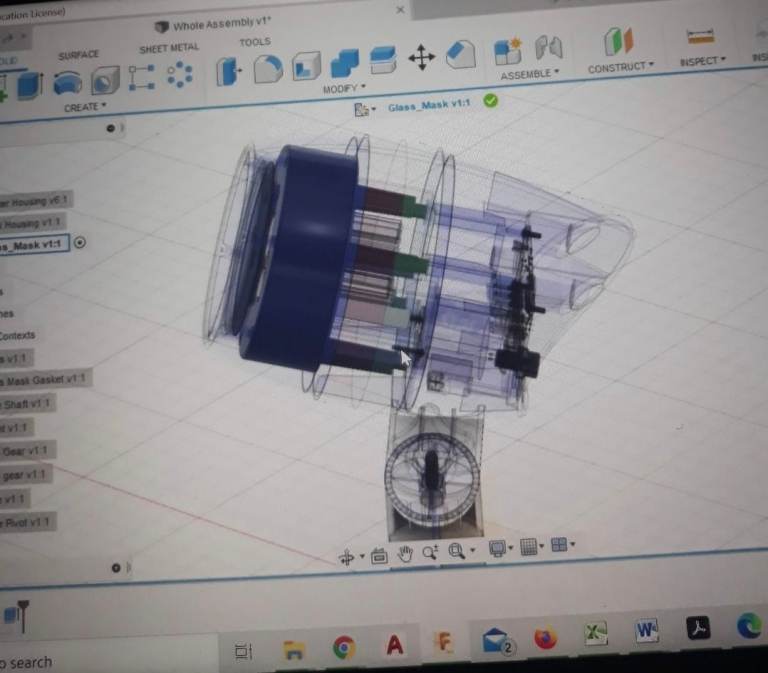Click the Fillet tool icon
768x673 pixels.
point(268,69)
